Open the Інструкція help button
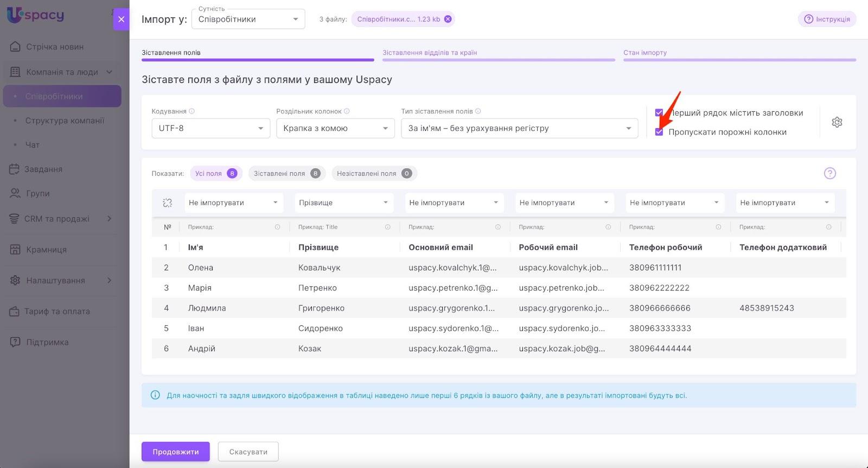868x468 pixels. point(827,19)
